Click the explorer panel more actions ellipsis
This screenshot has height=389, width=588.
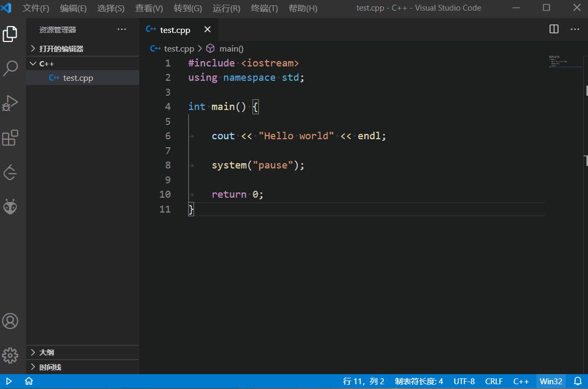(x=122, y=29)
